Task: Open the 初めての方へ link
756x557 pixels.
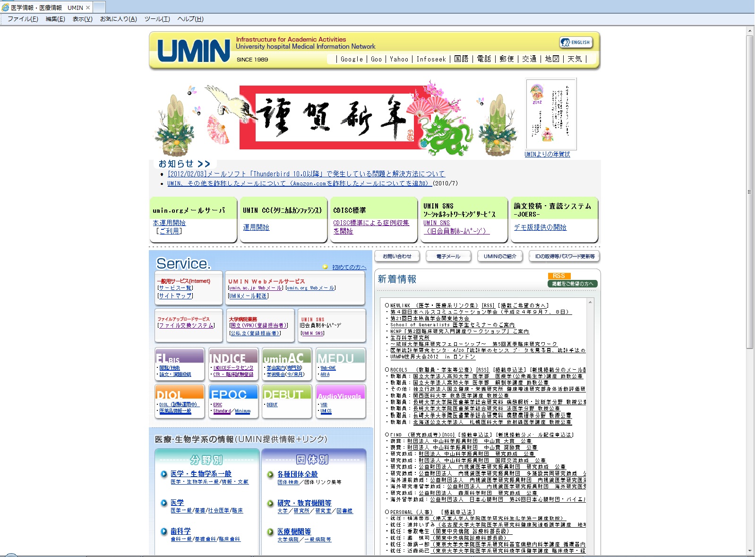Action: (349, 267)
